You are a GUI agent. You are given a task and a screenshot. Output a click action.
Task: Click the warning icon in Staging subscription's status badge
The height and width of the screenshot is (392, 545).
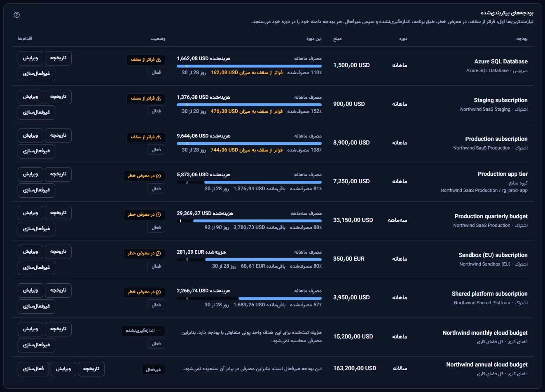pyautogui.click(x=159, y=98)
